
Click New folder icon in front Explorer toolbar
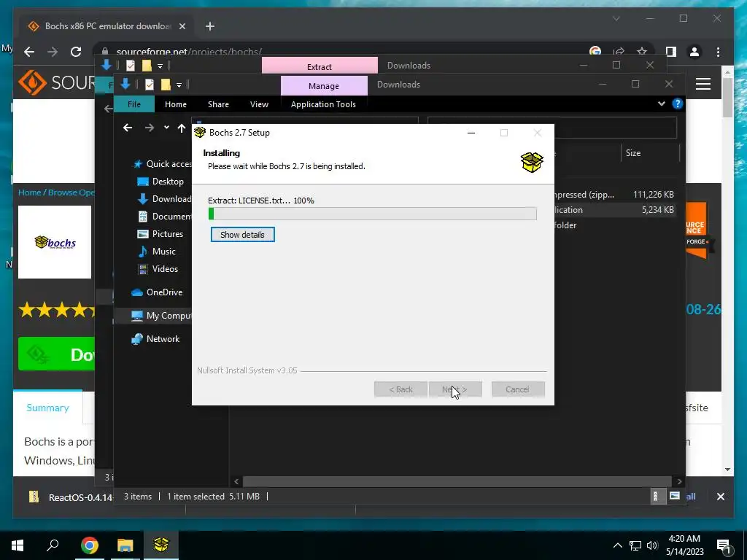coord(166,85)
